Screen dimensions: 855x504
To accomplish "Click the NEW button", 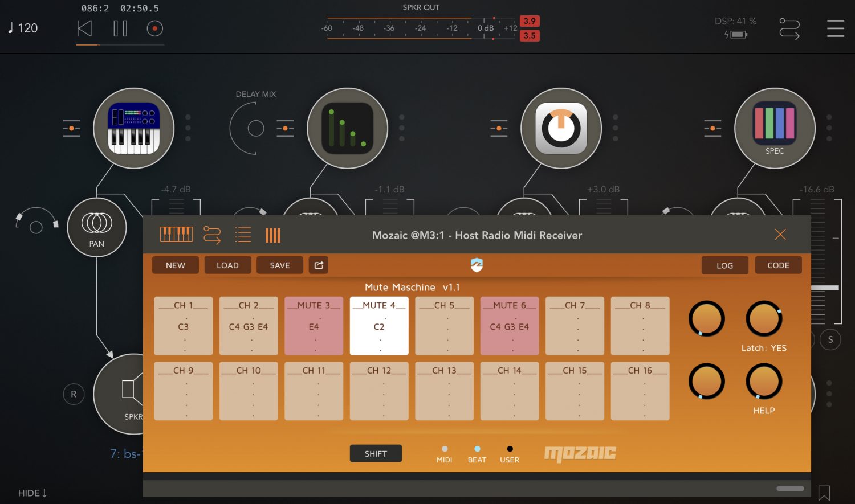I will 176,265.
